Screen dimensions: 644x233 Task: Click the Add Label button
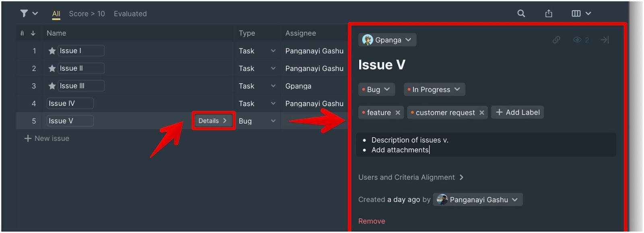point(517,112)
